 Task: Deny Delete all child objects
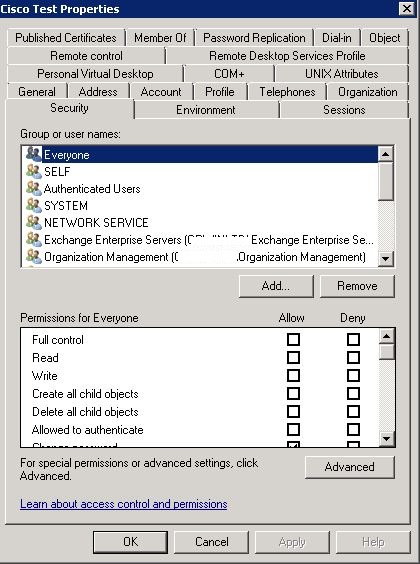click(353, 411)
